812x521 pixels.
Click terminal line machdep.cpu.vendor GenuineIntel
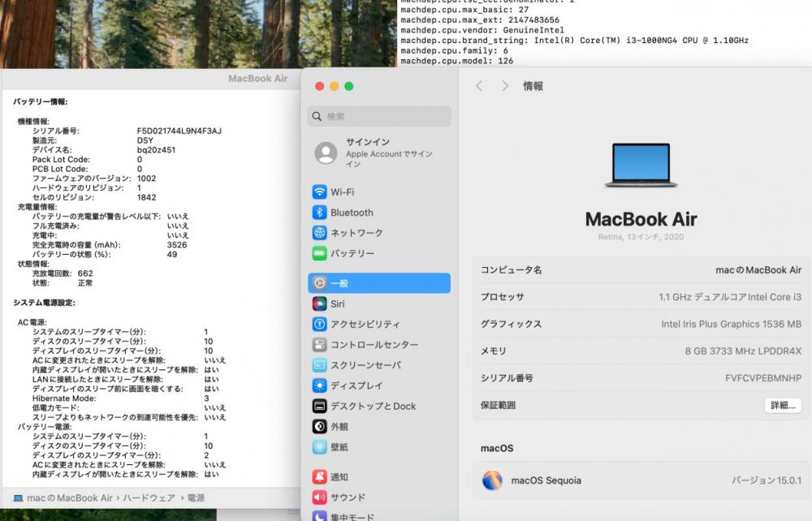pyautogui.click(x=482, y=30)
